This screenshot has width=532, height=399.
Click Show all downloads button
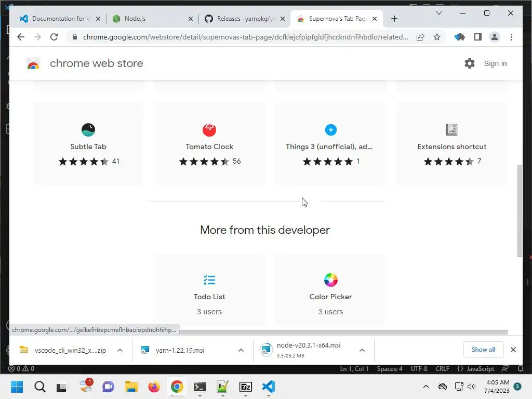tap(483, 350)
